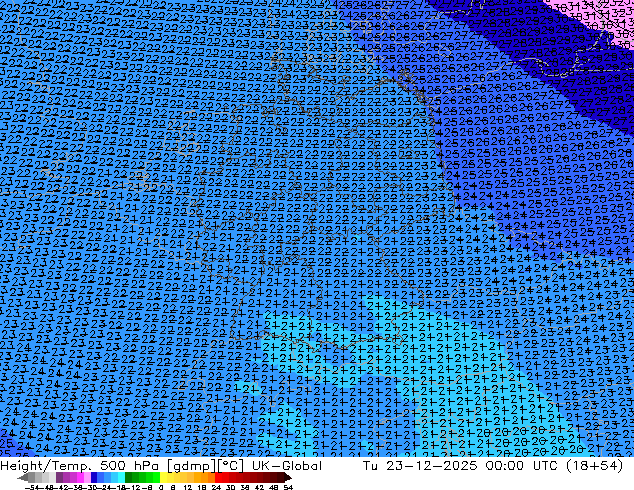Click the legend value "24" label
Viewport: 634px width, 490px height.
(216, 487)
